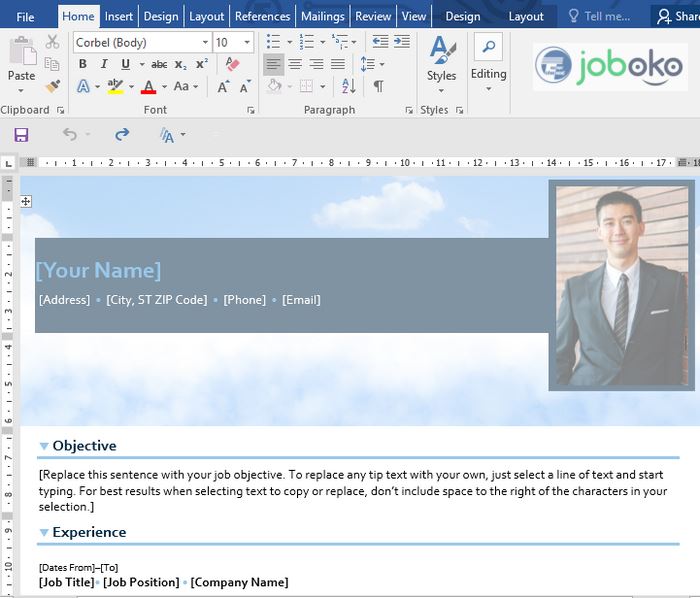Viewport: 700px width, 598px height.
Task: Sort text with A-Z icon
Action: coord(348,86)
